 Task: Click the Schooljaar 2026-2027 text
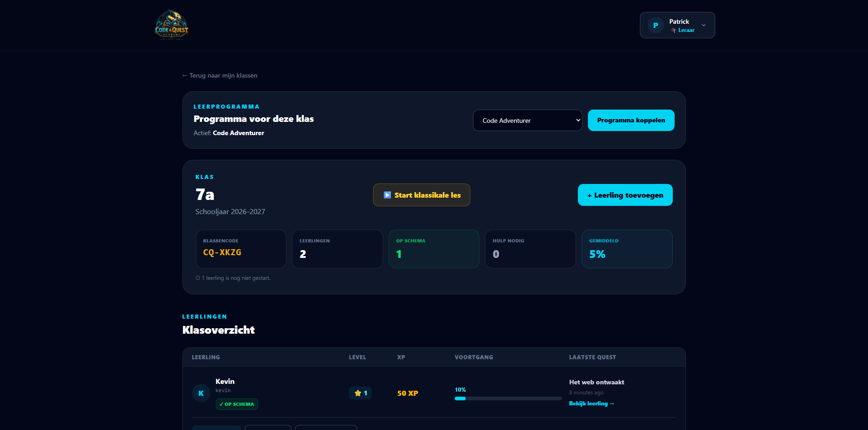pyautogui.click(x=230, y=211)
